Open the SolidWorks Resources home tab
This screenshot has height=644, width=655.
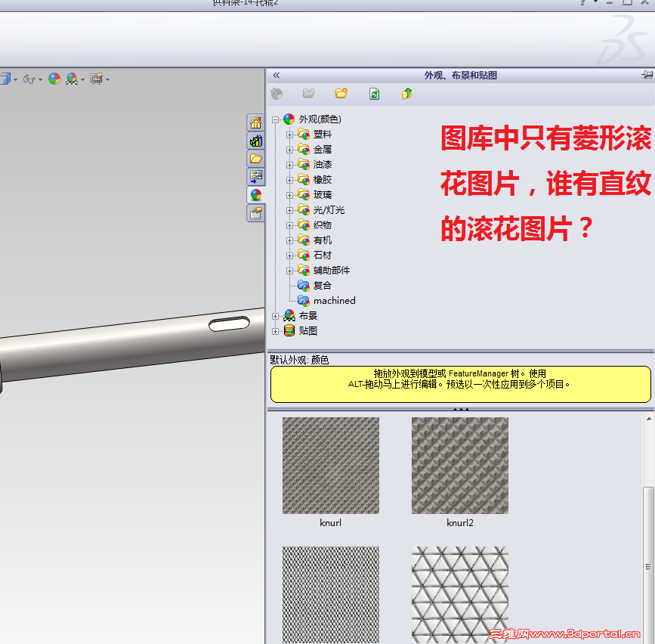255,122
